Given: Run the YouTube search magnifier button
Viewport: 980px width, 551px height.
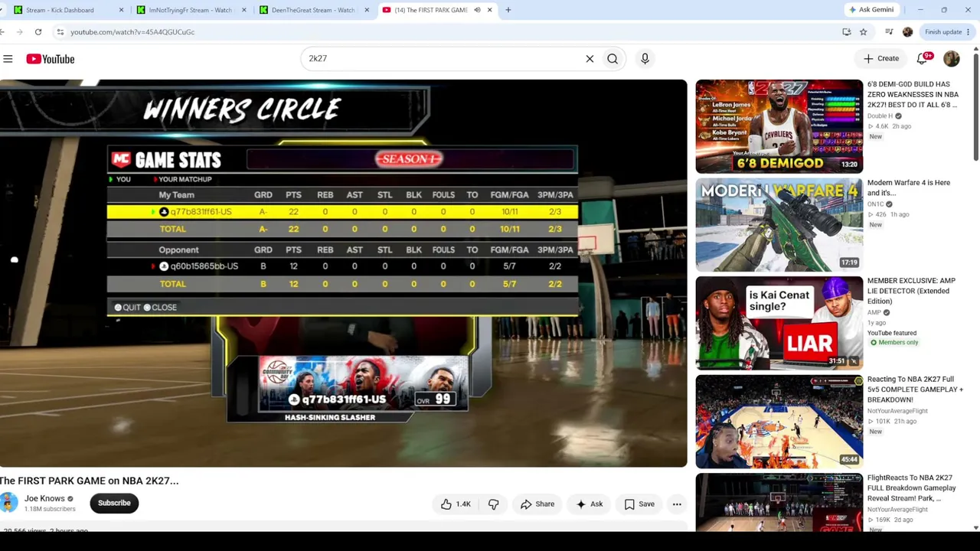Looking at the screenshot, I should [x=612, y=59].
